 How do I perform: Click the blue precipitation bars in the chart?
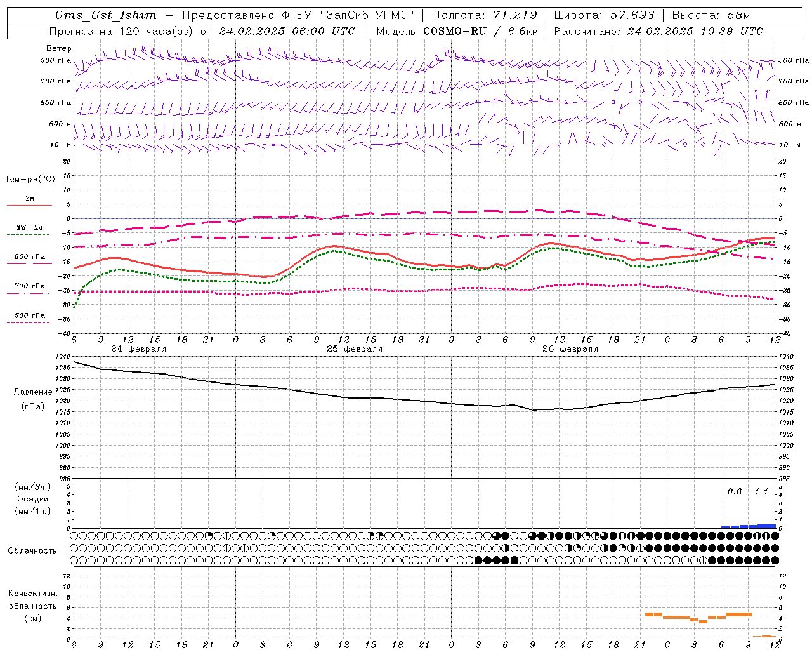[x=749, y=526]
